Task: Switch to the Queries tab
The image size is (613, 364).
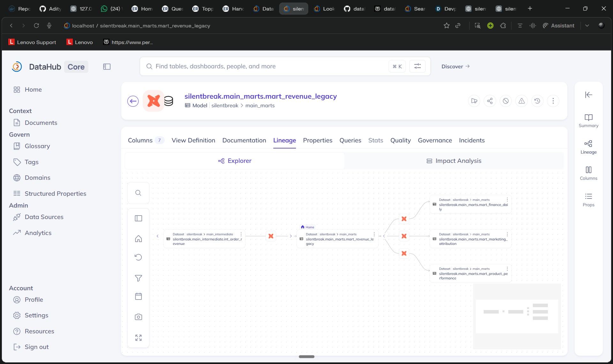Action: point(350,140)
